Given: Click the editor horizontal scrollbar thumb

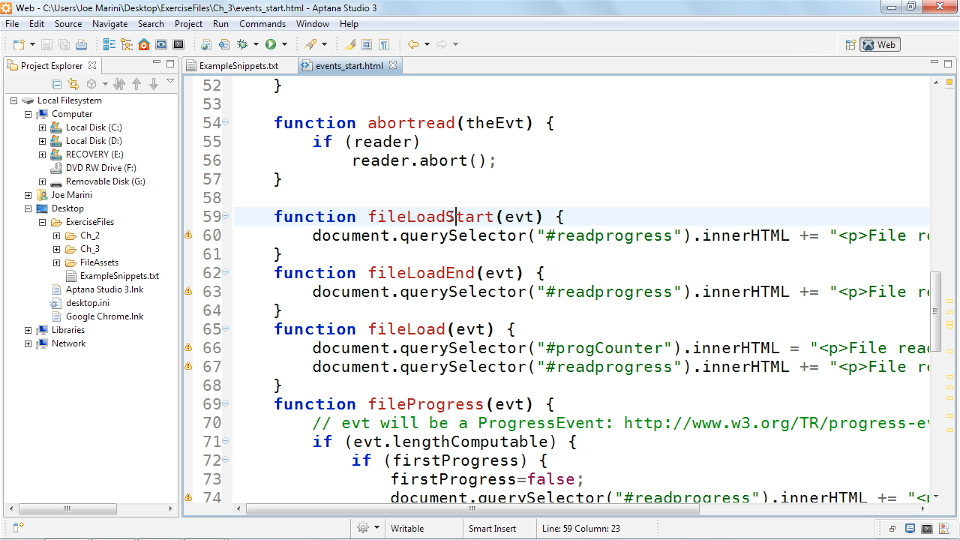Looking at the screenshot, I should click(472, 509).
